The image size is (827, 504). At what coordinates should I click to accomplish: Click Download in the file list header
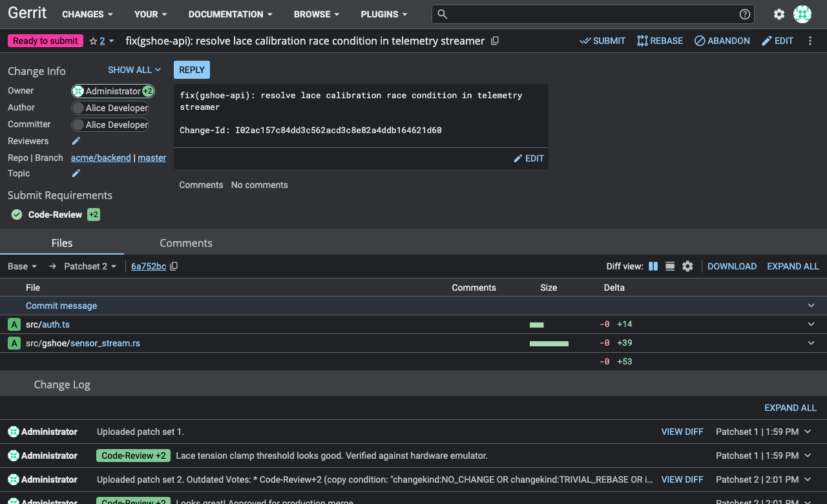pyautogui.click(x=732, y=266)
